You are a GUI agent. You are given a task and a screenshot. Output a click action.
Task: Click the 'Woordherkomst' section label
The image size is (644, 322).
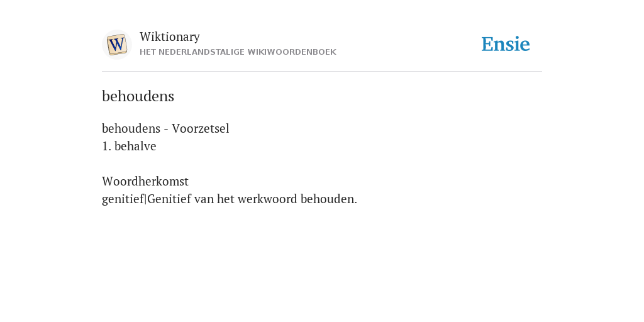(x=145, y=181)
